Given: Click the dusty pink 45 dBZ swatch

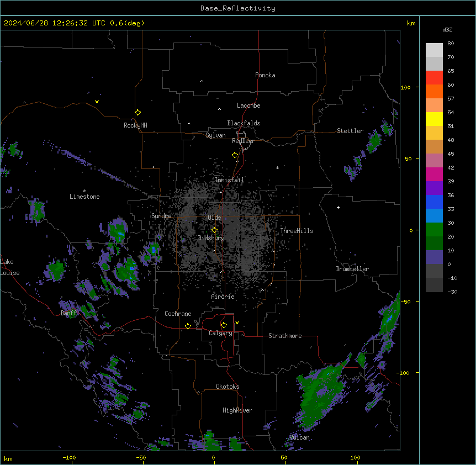Looking at the screenshot, I should (434, 161).
